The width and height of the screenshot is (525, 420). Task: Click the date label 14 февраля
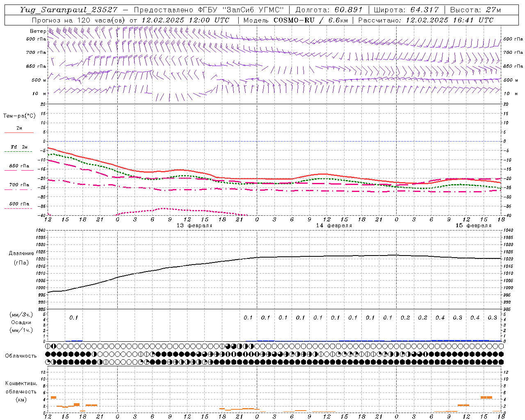[334, 226]
